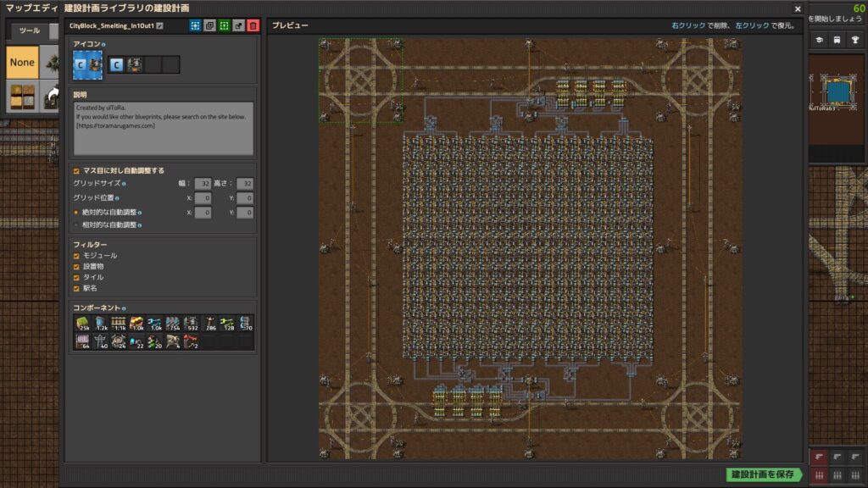Click the component icon with count 128

227,324
